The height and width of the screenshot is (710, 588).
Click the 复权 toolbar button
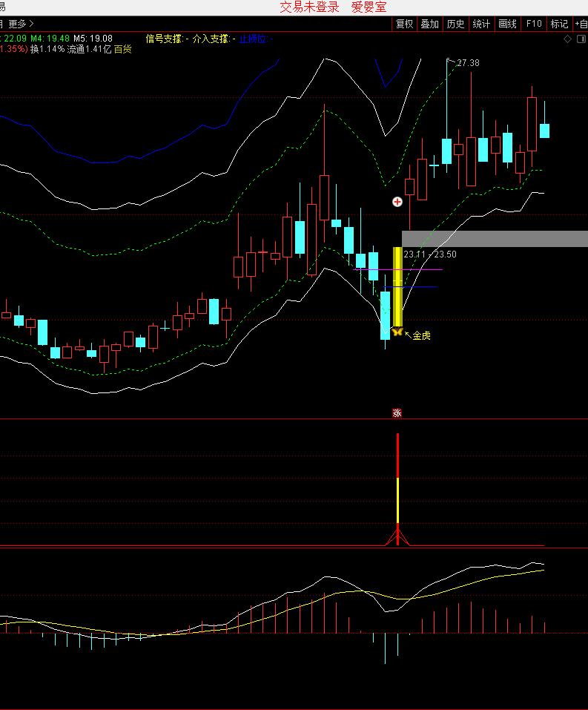coord(404,24)
